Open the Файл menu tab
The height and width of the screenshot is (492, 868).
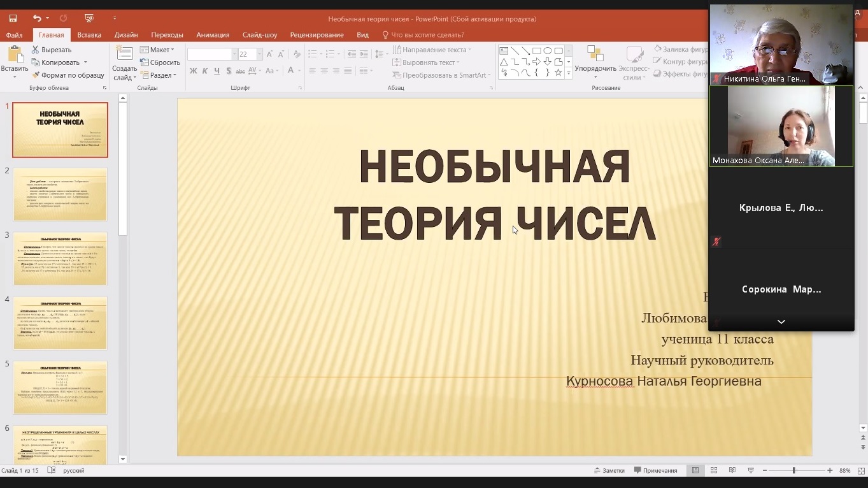[14, 35]
